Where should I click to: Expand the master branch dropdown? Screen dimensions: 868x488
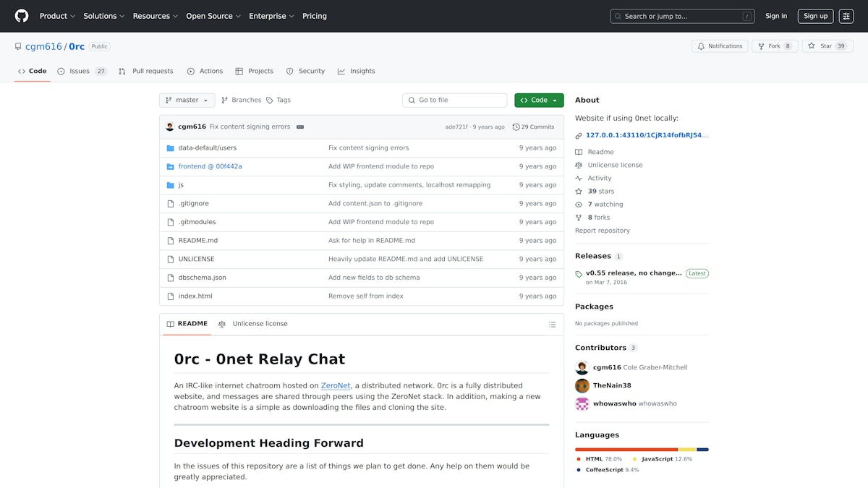pyautogui.click(x=187, y=100)
